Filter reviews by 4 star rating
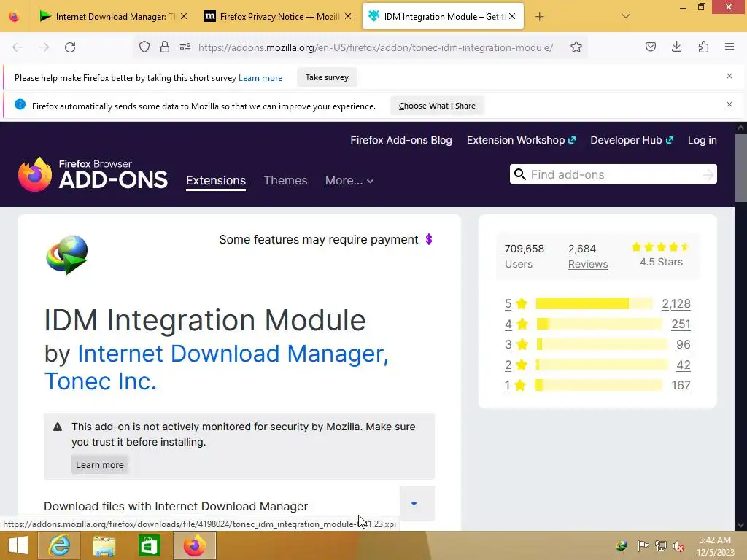The image size is (747, 560). pyautogui.click(x=516, y=324)
